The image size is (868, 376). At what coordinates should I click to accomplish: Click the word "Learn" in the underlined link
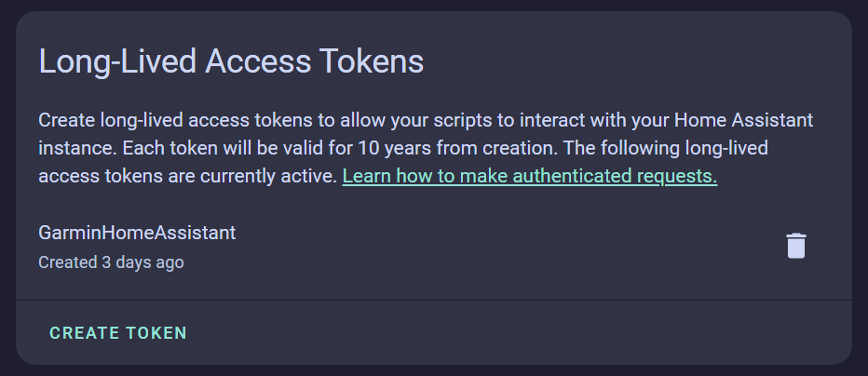[365, 176]
